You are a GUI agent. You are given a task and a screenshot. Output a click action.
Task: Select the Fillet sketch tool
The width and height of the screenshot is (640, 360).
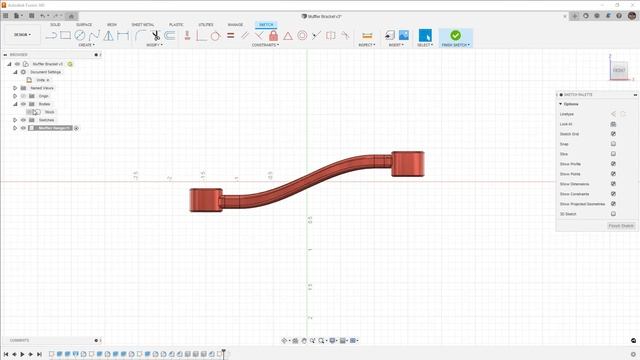pos(140,36)
